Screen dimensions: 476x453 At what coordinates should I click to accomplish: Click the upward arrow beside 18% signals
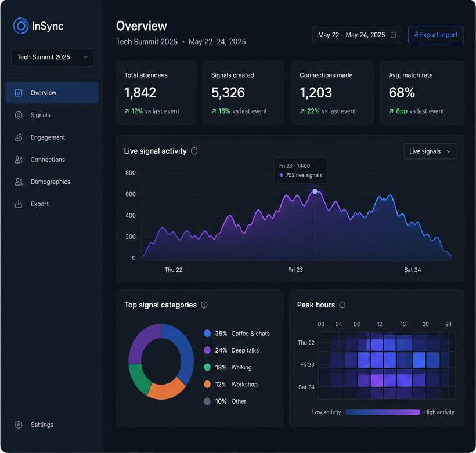coord(214,111)
